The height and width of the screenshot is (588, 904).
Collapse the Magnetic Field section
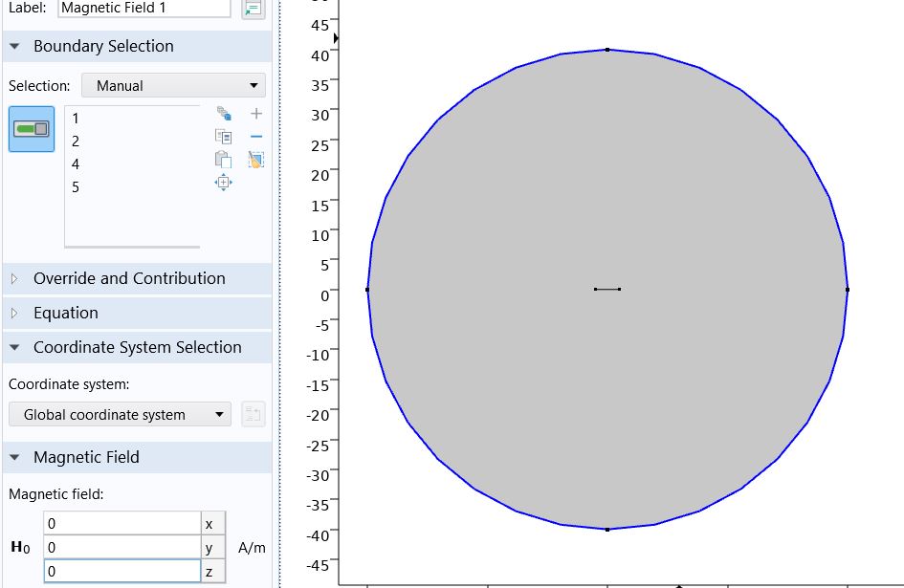click(x=14, y=458)
